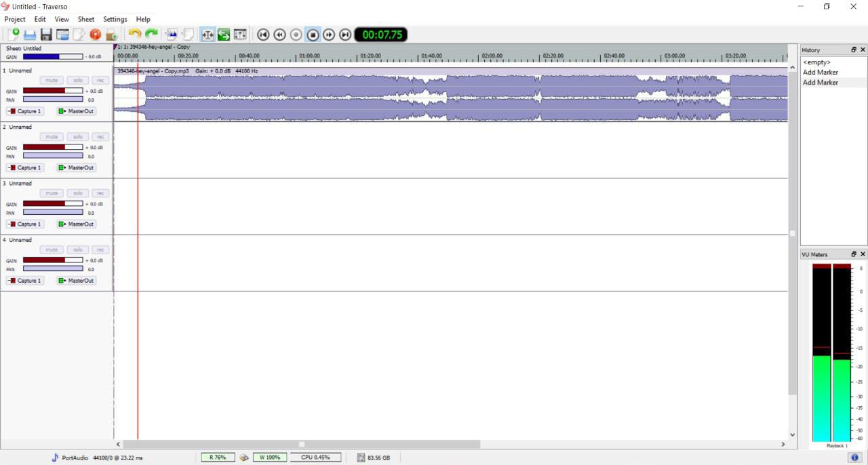This screenshot has width=868, height=465.
Task: Open the Capture 1 input selector on track 1
Action: point(25,111)
